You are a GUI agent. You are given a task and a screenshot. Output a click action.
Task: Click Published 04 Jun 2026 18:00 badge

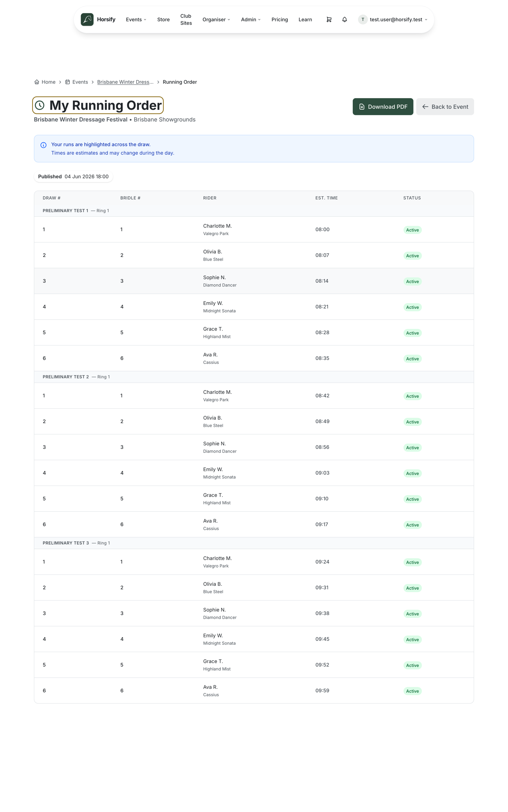tap(73, 176)
